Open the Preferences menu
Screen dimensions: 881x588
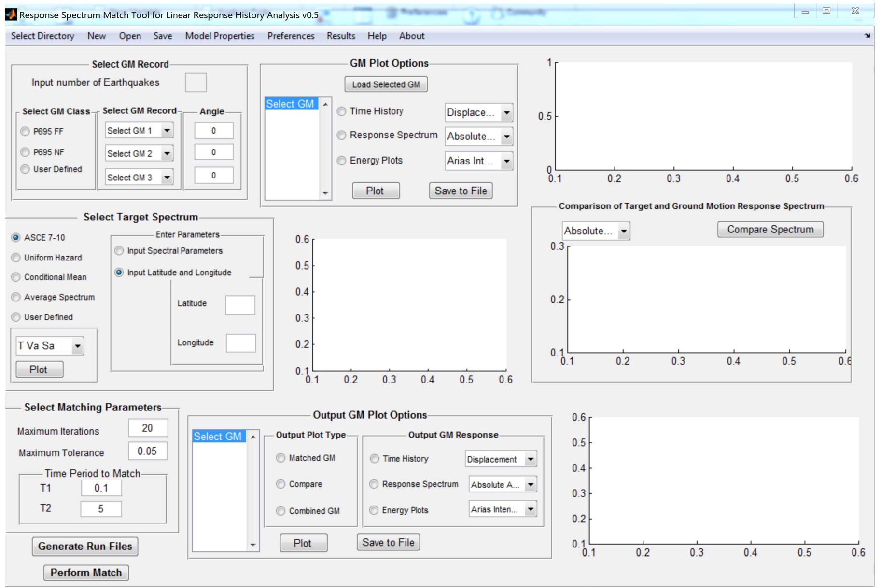pyautogui.click(x=291, y=36)
